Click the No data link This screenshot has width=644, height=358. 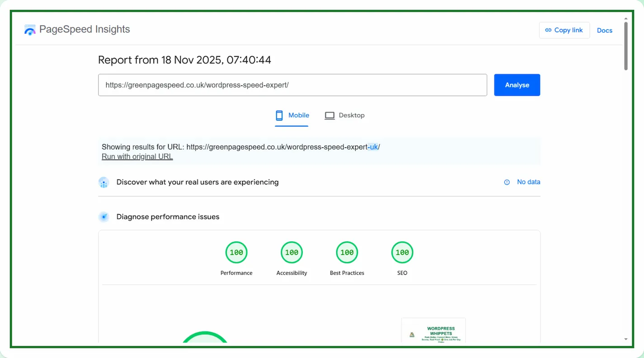(x=528, y=182)
